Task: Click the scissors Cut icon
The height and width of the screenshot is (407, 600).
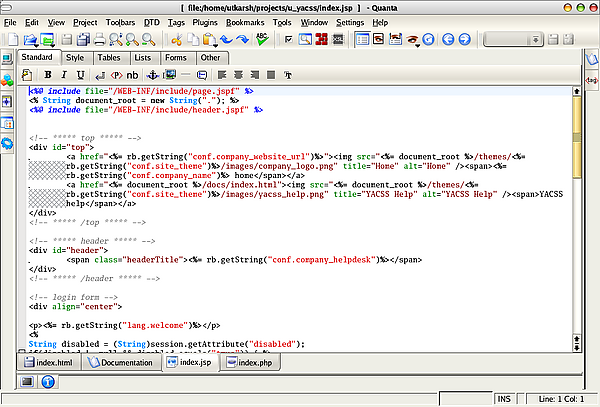Action: click(176, 40)
